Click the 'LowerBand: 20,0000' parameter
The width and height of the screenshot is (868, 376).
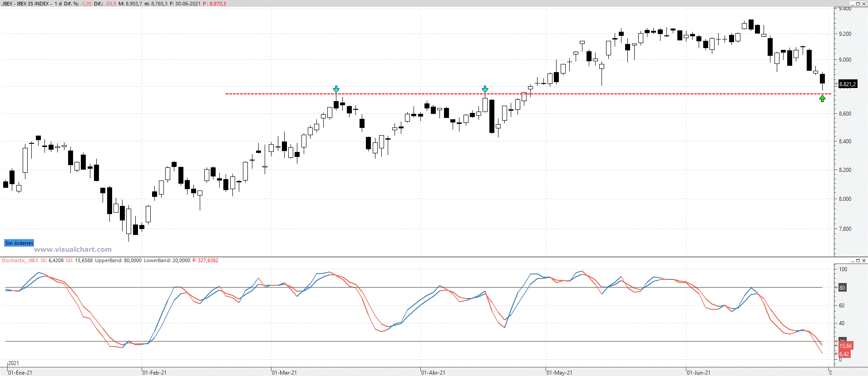tap(167, 260)
